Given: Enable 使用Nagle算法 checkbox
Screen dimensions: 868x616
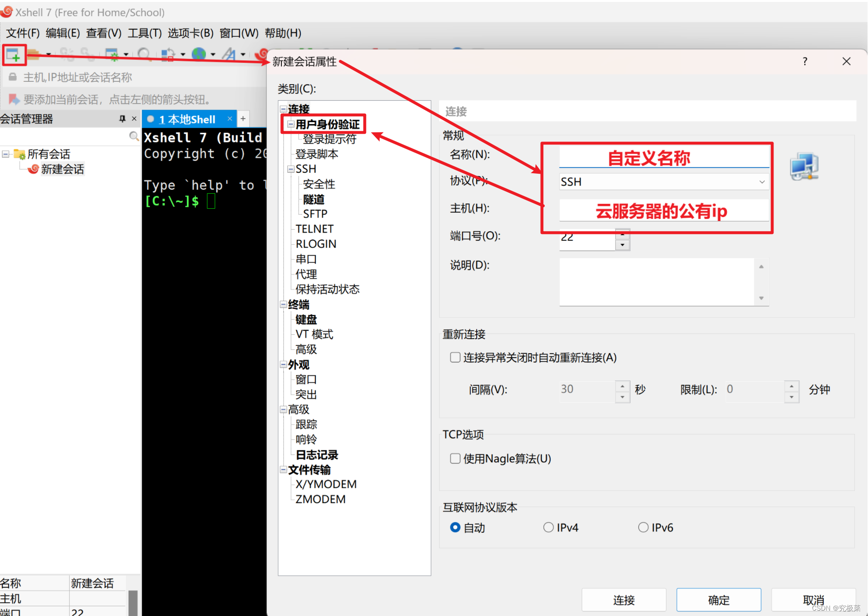Looking at the screenshot, I should coord(455,459).
